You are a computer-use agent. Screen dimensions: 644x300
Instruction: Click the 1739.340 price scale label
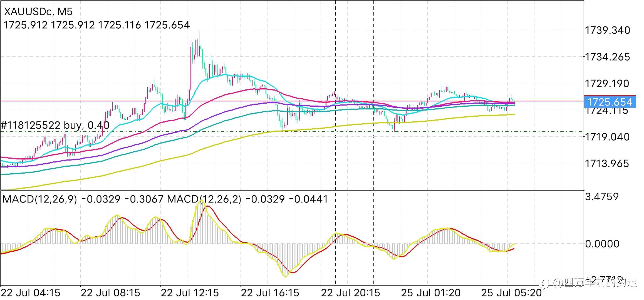coord(608,30)
